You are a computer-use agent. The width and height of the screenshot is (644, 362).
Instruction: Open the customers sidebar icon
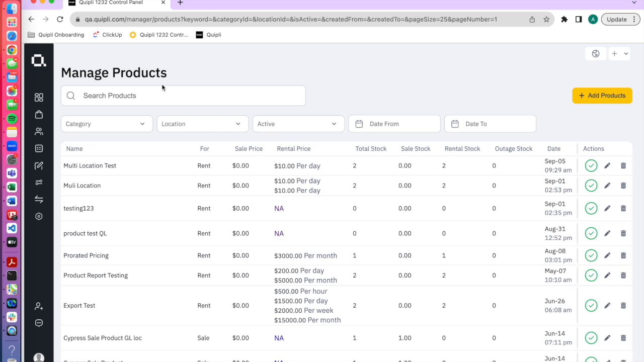[39, 132]
